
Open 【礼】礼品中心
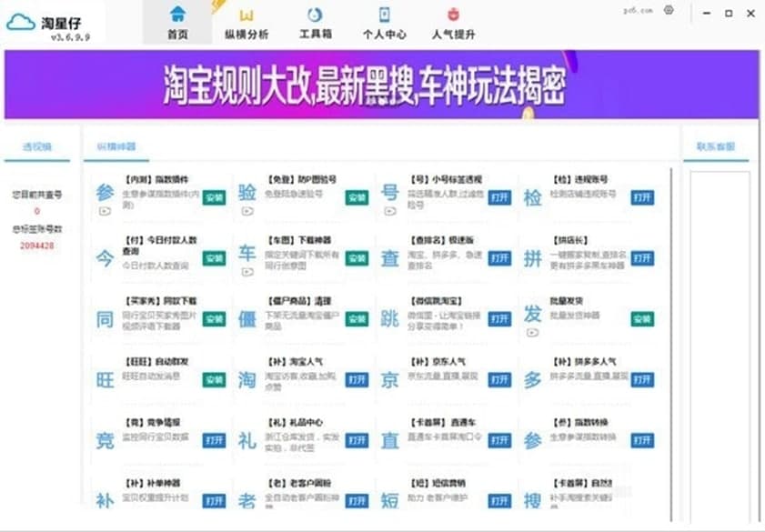(x=357, y=440)
